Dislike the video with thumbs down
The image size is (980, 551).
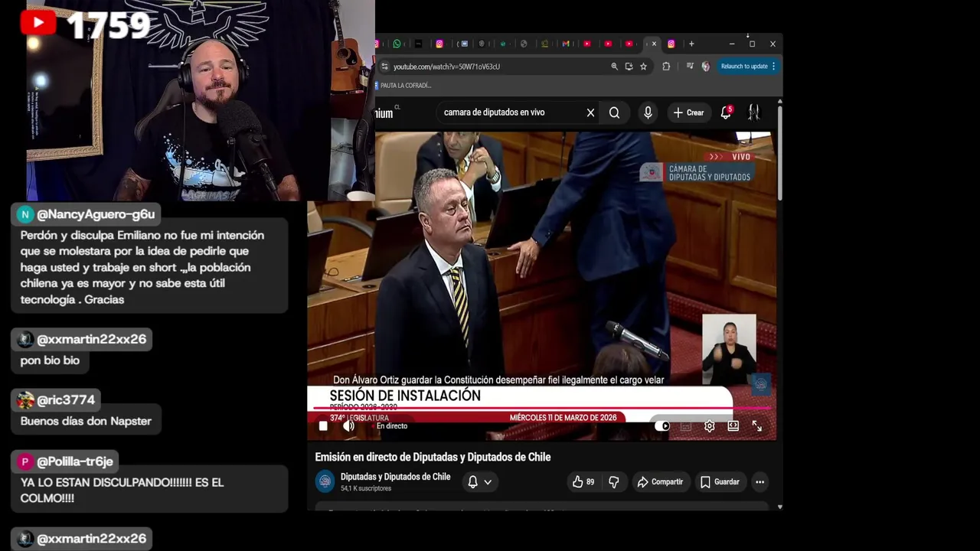pos(613,482)
